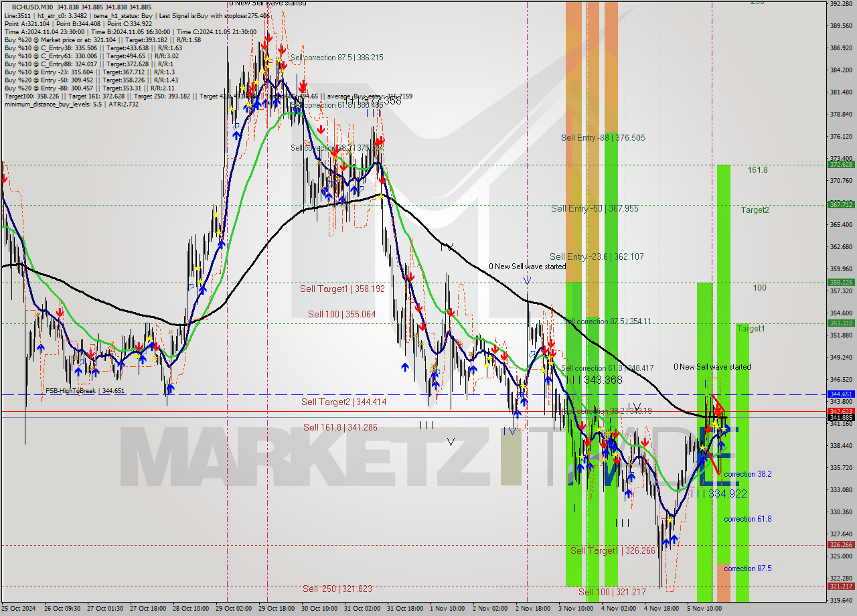
Task: Click the '25 Oct 2024' date label
Action: [19, 609]
